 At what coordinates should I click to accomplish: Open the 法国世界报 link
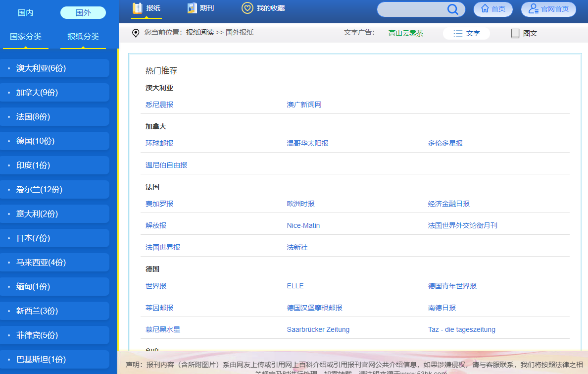tap(163, 248)
